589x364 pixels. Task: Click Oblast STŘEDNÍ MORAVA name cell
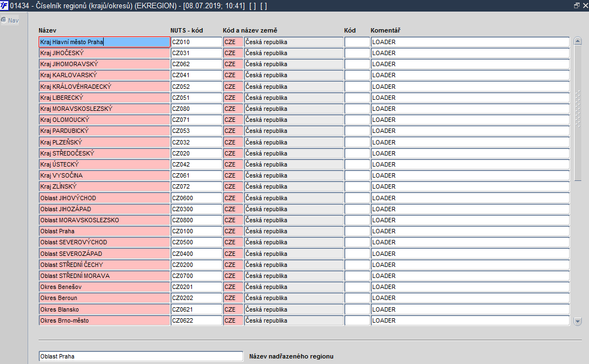pyautogui.click(x=104, y=276)
